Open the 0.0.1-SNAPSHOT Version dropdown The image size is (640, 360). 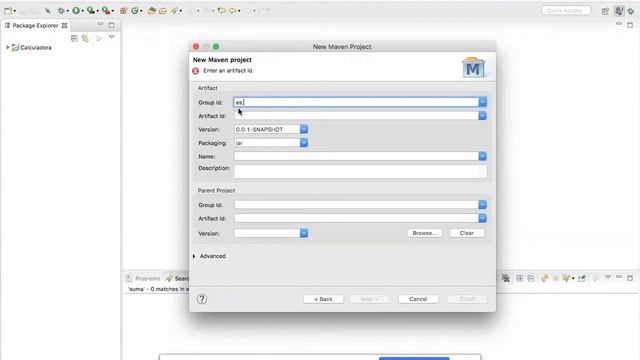coord(304,129)
